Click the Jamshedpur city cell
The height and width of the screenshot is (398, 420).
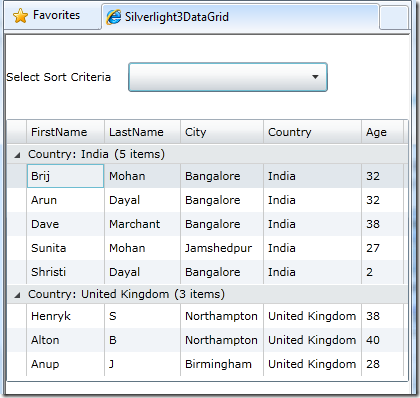[x=222, y=248]
